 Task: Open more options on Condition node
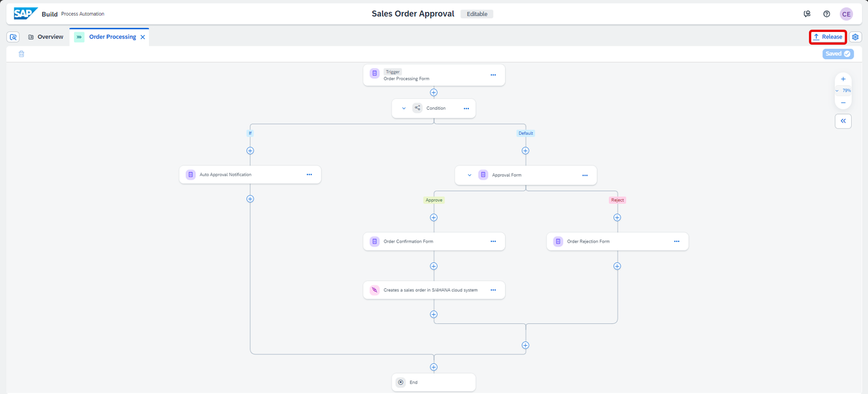(467, 109)
